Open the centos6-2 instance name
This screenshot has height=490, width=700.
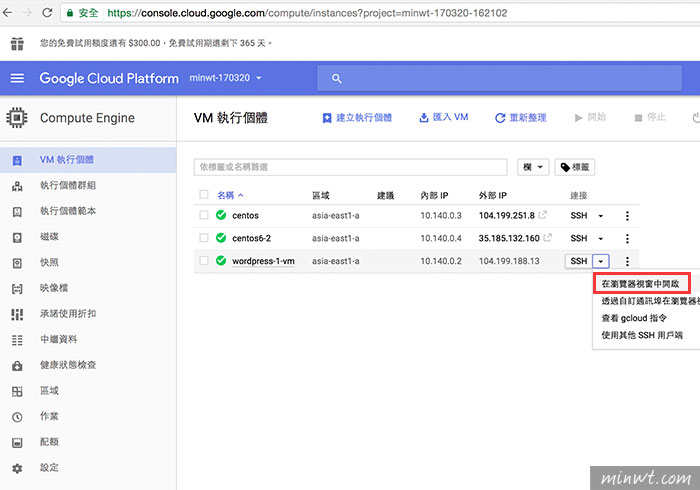[x=251, y=238]
